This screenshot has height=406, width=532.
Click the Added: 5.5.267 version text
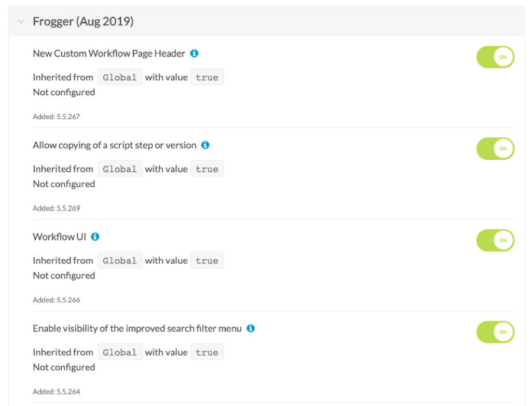click(x=56, y=117)
